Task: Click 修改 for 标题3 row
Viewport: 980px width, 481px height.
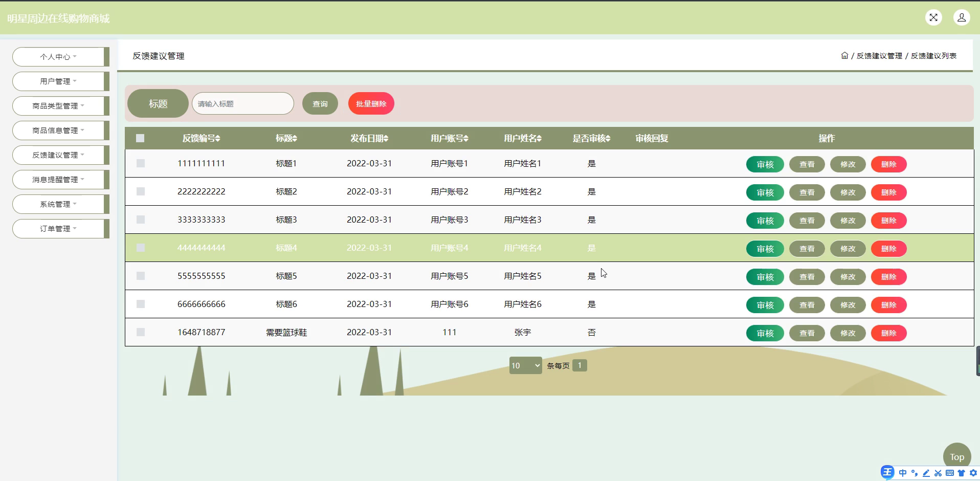Action: coord(848,221)
